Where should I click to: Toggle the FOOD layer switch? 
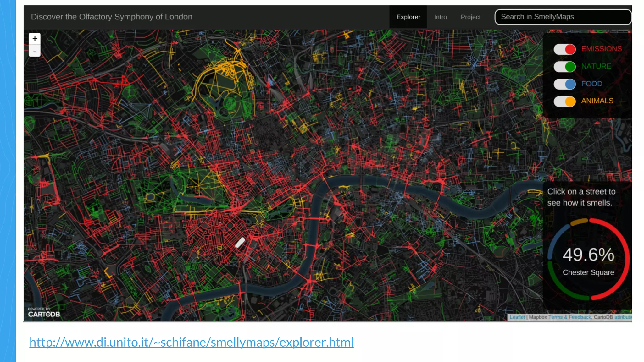point(564,84)
